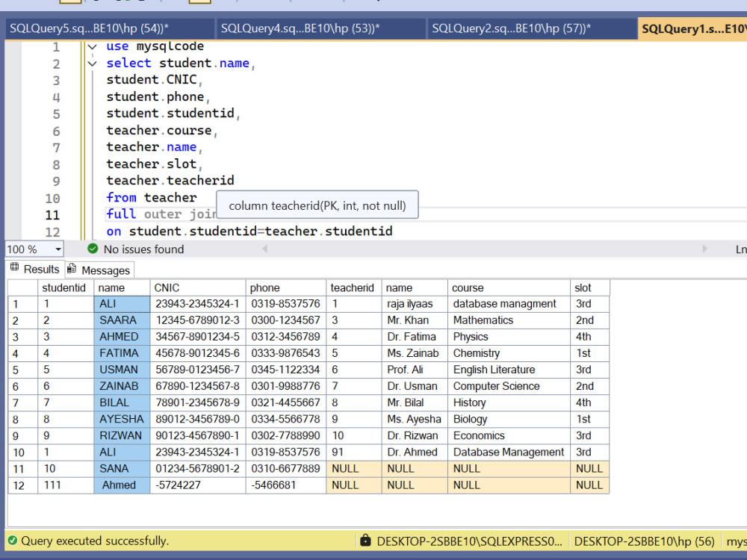This screenshot has width=747, height=560.
Task: Click the course cell English Literature
Action: pos(509,370)
